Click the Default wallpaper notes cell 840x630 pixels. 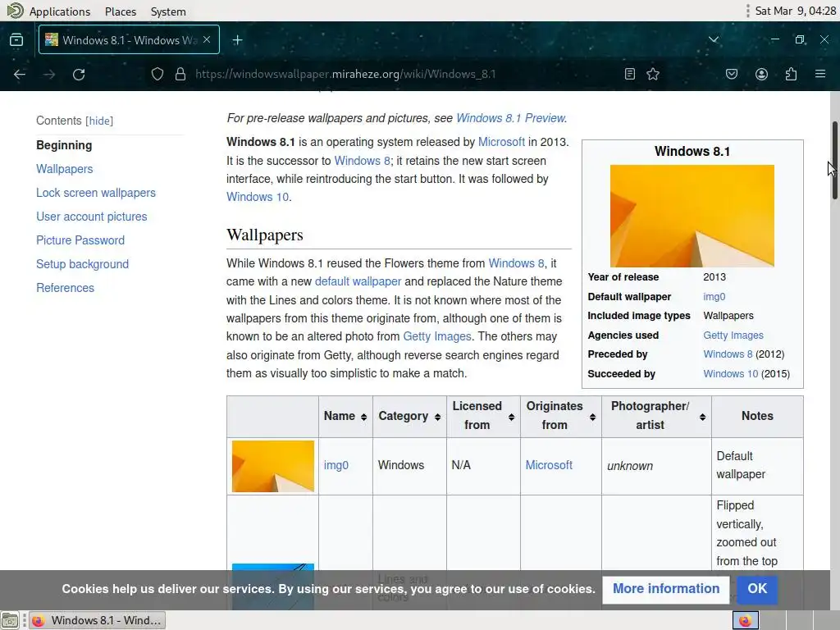click(757, 465)
